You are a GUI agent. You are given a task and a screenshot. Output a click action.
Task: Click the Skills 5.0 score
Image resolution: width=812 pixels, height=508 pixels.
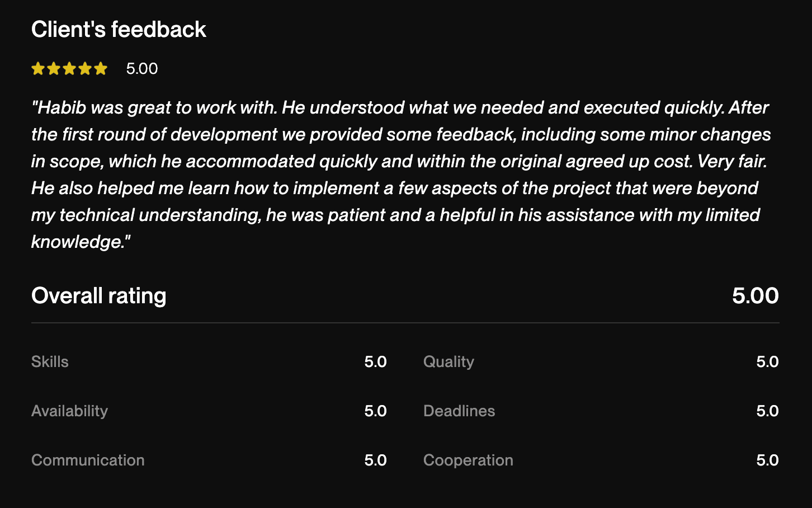point(375,362)
